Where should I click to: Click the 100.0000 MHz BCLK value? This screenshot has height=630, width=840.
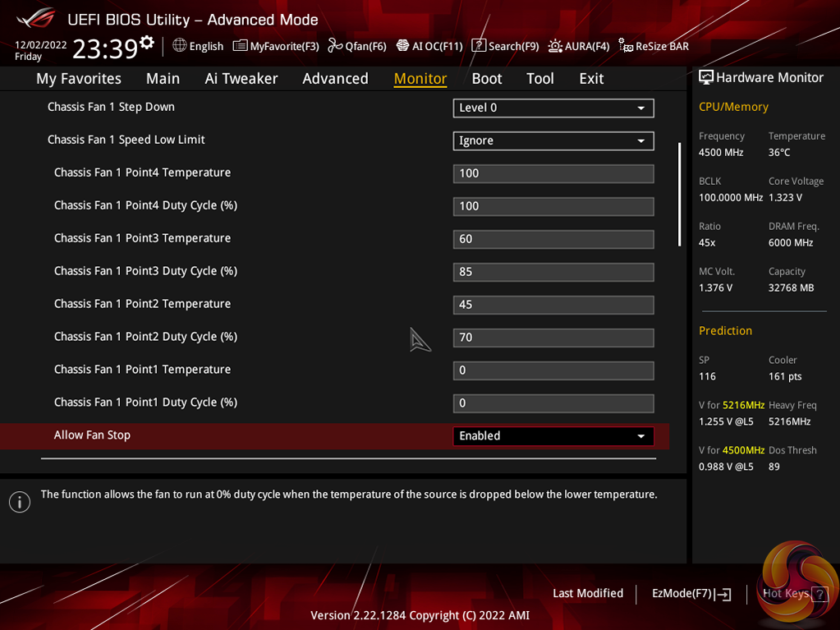pyautogui.click(x=731, y=198)
